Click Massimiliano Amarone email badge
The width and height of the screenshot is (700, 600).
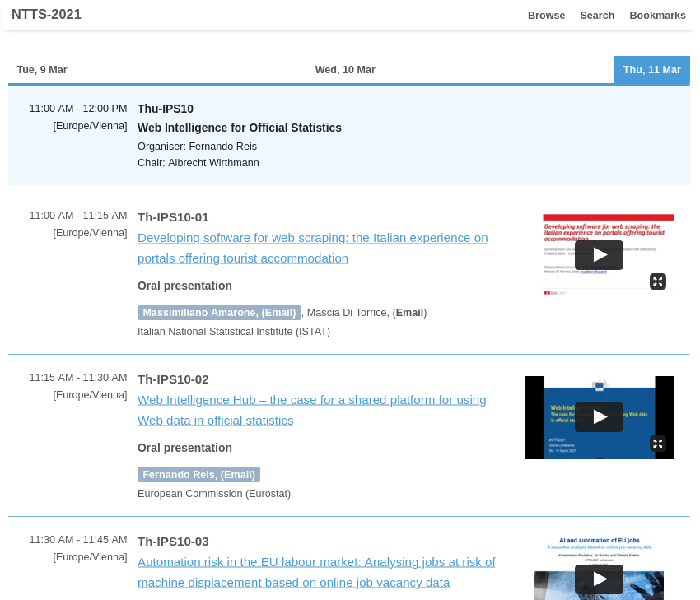point(219,313)
